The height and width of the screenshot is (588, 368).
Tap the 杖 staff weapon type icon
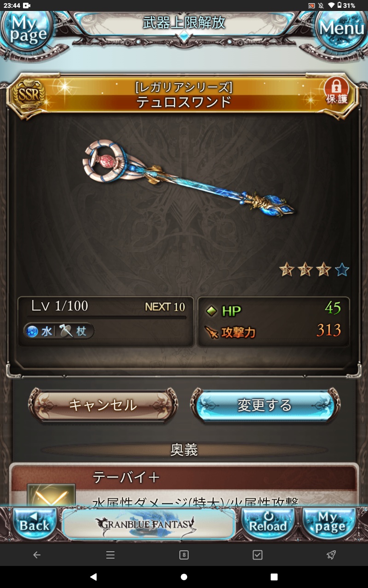(x=66, y=331)
